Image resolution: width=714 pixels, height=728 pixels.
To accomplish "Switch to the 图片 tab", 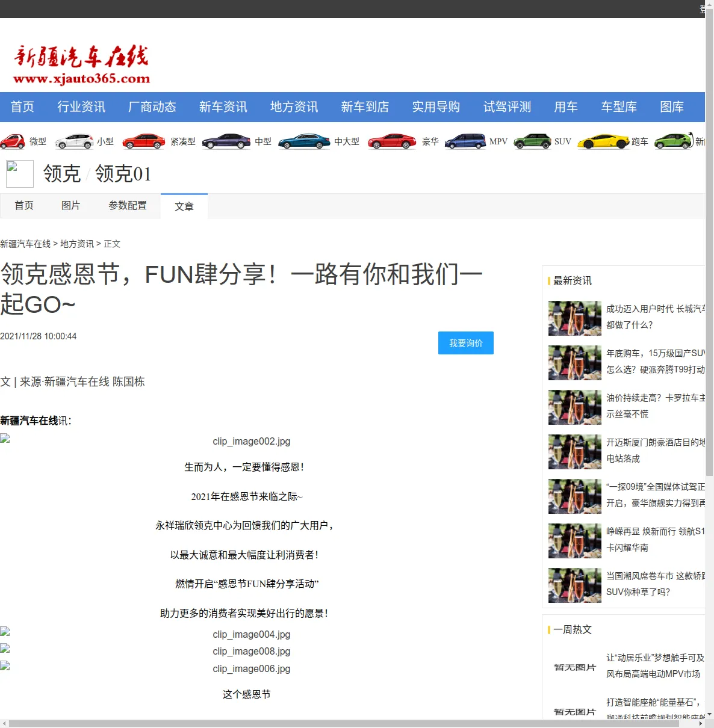I will click(71, 206).
